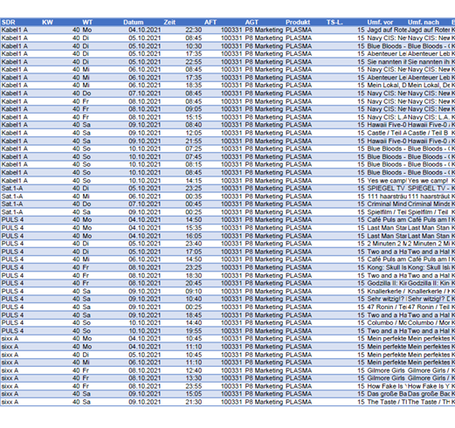The height and width of the screenshot is (428, 455).
Task: Click 'Jagd auf Rote' in Umf. vor column
Action: tap(387, 30)
